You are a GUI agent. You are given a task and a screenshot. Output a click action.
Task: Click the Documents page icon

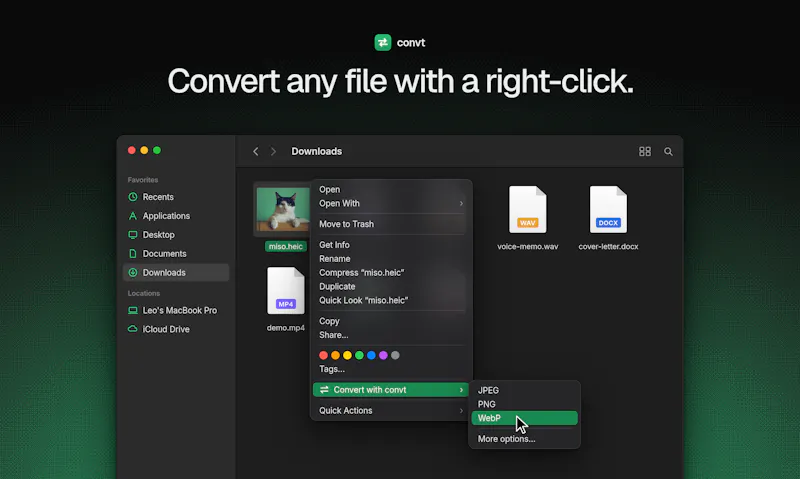coord(133,254)
